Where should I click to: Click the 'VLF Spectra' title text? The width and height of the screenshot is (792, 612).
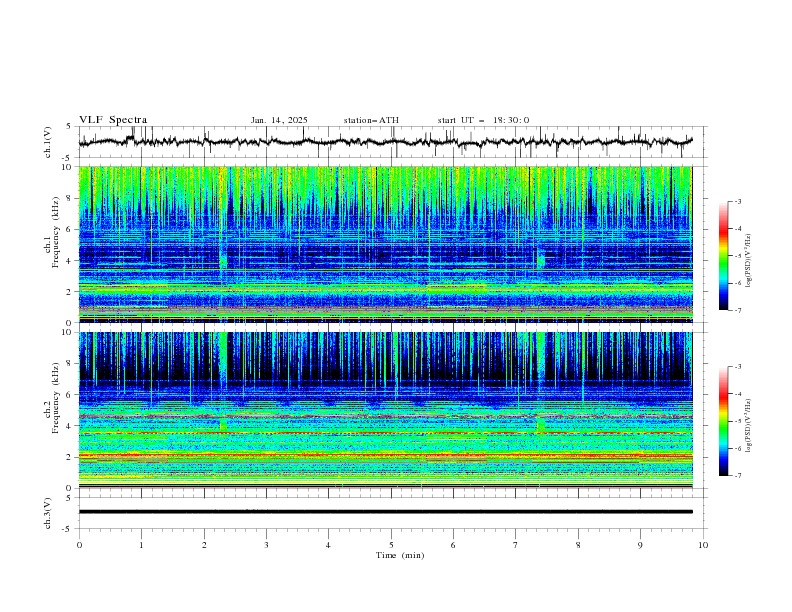point(113,120)
